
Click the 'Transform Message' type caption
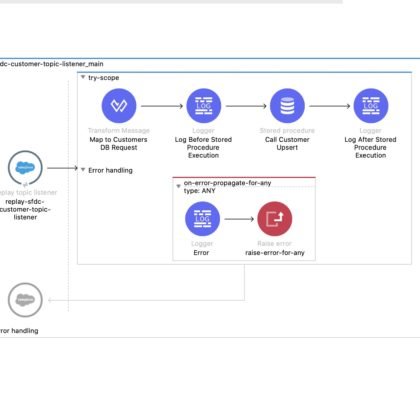[119, 130]
